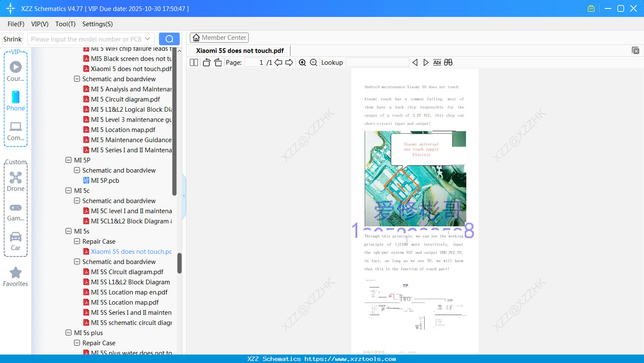
Task: Collapse Schematic and boardview under MI 5P
Action: click(x=77, y=170)
